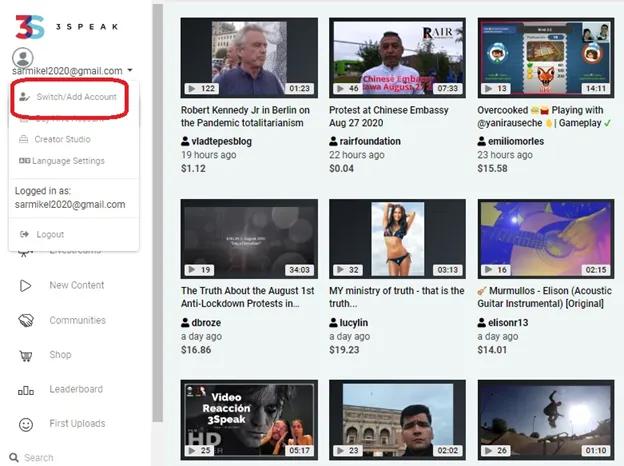This screenshot has height=466, width=624.
Task: Click the $15.58 payout value
Action: point(493,169)
